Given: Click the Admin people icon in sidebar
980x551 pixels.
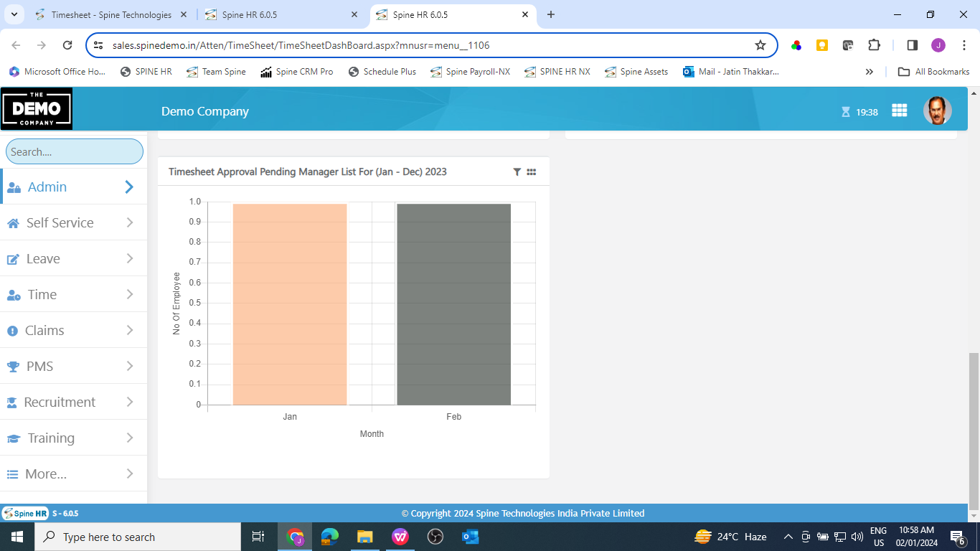Looking at the screenshot, I should tap(14, 187).
